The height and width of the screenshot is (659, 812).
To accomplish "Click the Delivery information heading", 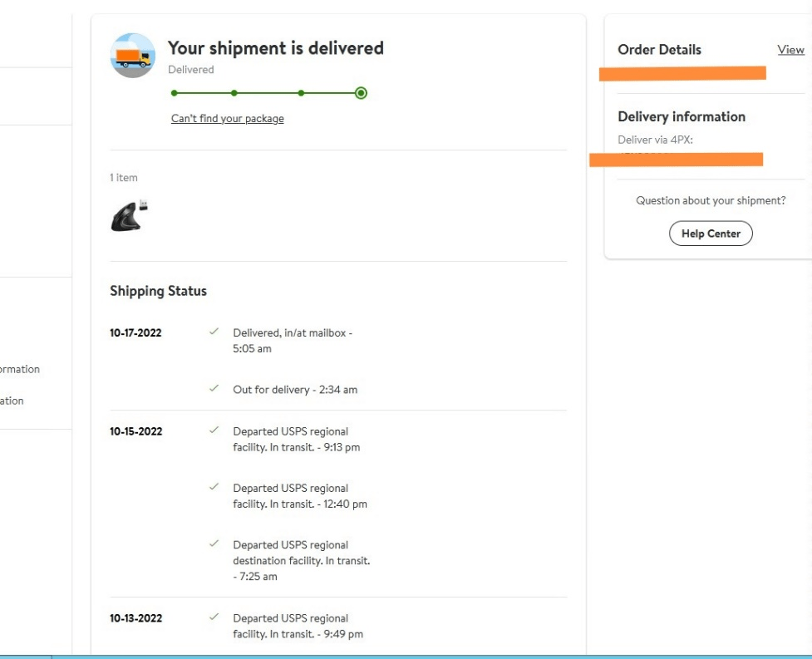I will (x=681, y=117).
